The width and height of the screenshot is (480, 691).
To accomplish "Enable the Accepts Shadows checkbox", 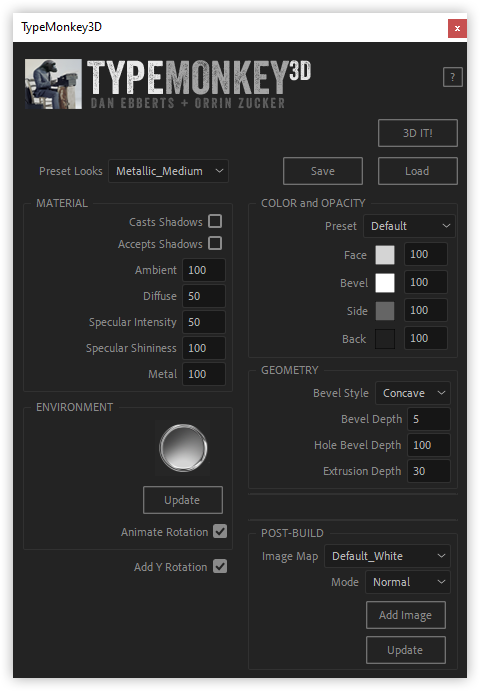I will [215, 243].
